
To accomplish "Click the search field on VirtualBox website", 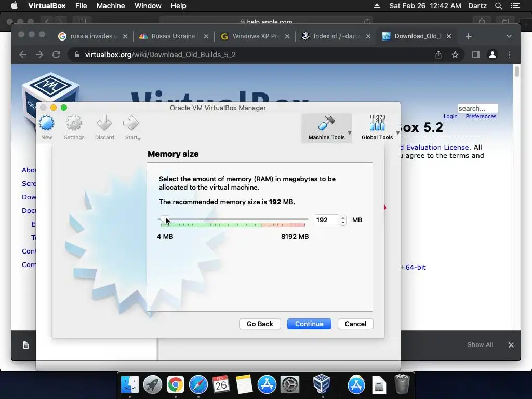I will (x=478, y=108).
